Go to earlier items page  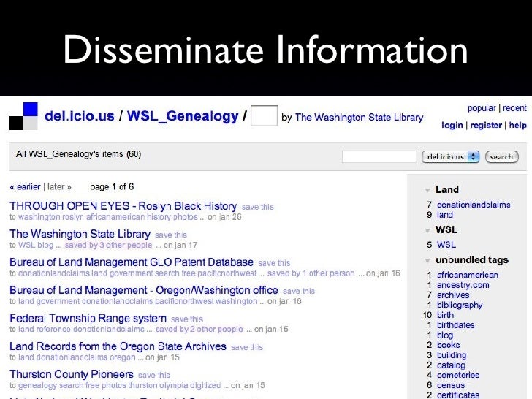[x=25, y=187]
